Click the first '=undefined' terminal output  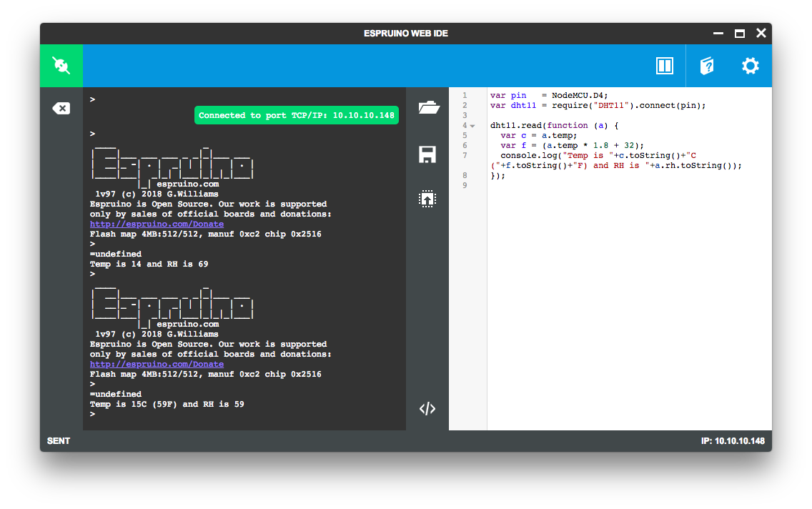[116, 254]
